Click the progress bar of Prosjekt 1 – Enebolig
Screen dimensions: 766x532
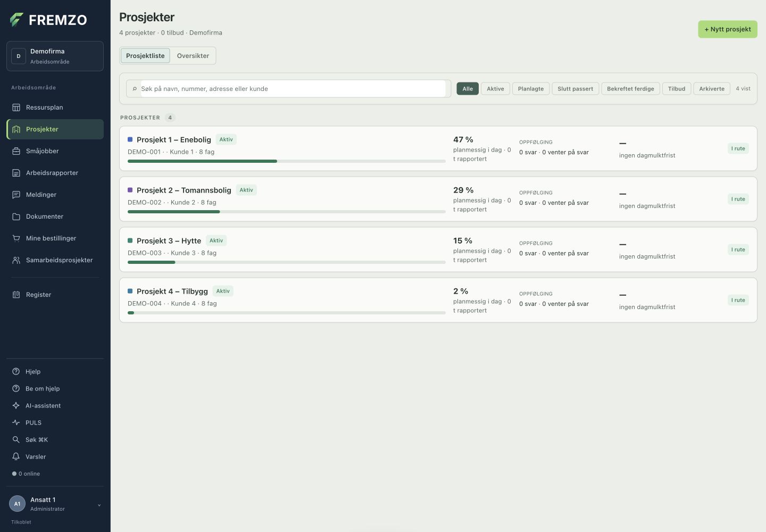287,161
